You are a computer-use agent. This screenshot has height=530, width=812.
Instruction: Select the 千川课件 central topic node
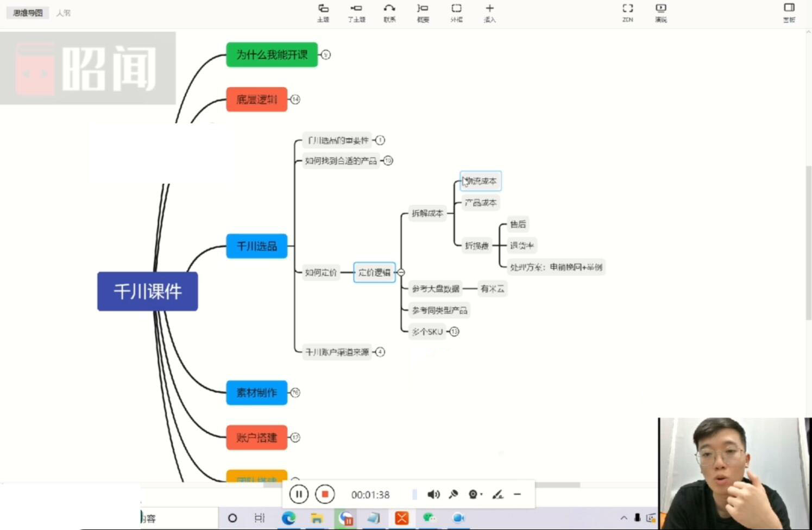[x=147, y=291]
